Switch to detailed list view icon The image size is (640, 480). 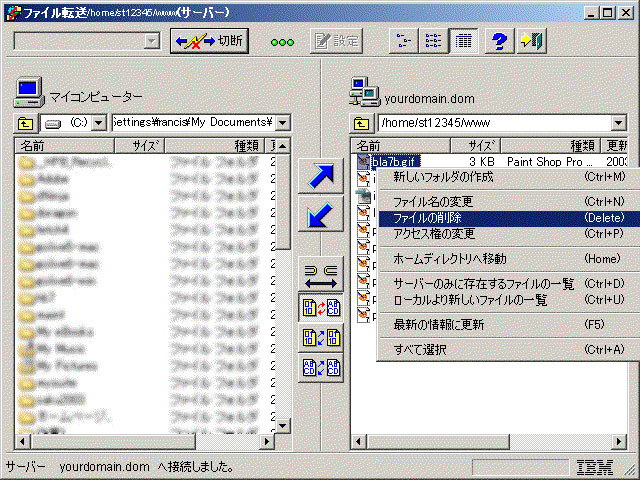point(462,41)
